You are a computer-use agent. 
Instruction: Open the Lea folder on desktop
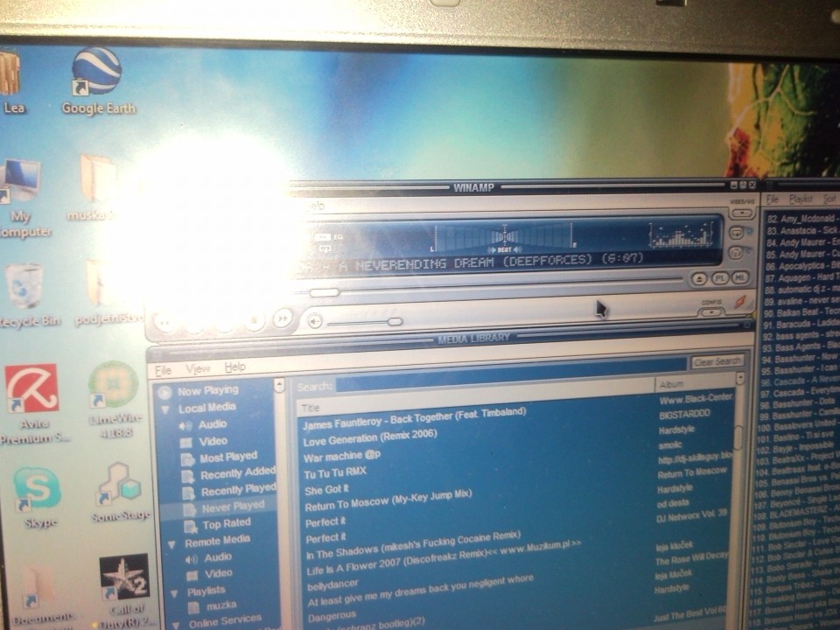pos(11,80)
